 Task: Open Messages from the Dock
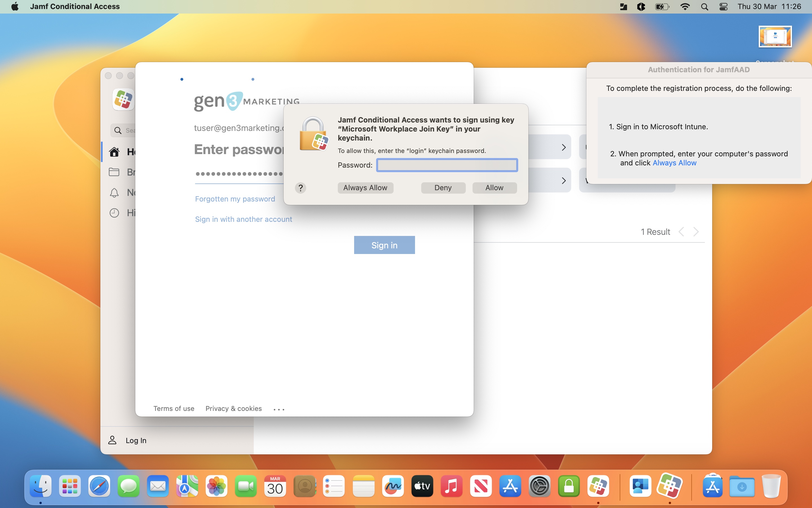point(128,486)
